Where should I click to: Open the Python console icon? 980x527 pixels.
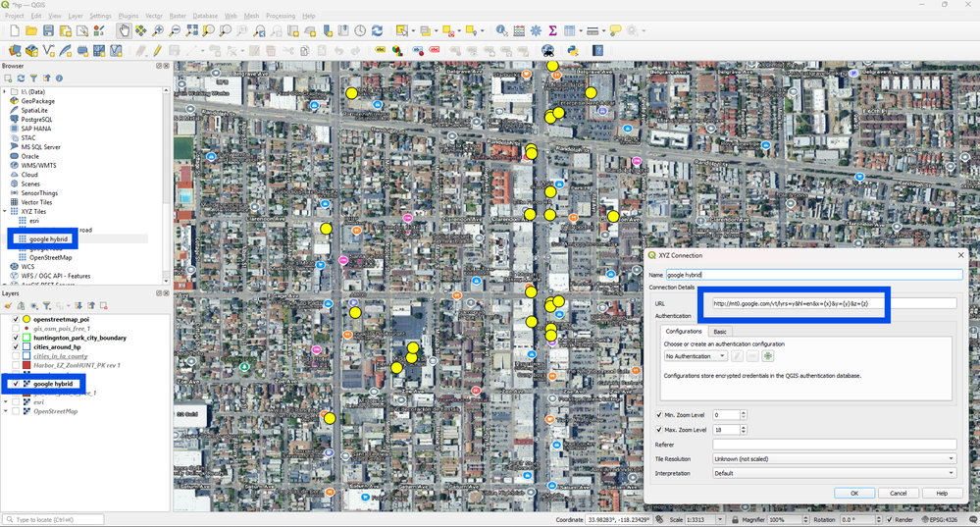coord(572,50)
